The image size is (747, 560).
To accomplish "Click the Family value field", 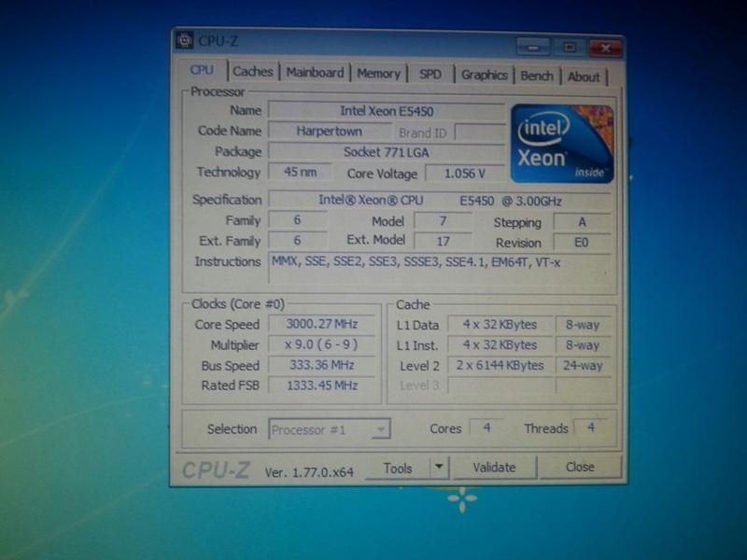I will [297, 220].
